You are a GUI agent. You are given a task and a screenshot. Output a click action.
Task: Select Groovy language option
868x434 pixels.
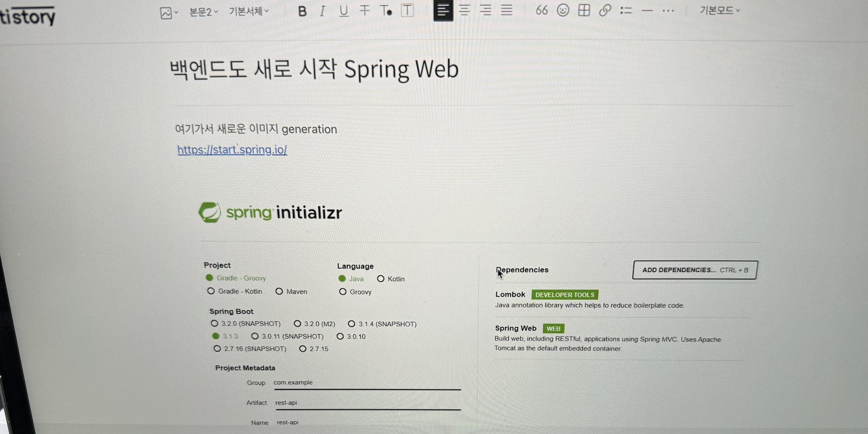pyautogui.click(x=355, y=292)
